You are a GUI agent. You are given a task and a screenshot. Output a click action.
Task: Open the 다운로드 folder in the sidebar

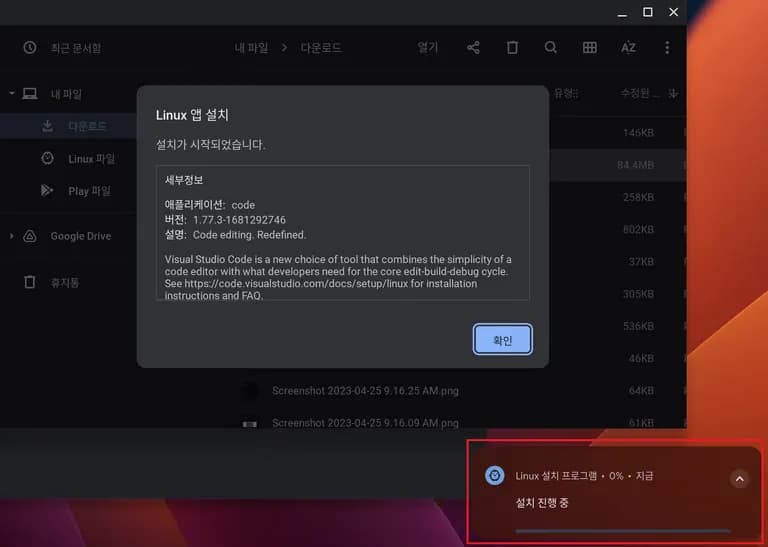click(x=86, y=126)
